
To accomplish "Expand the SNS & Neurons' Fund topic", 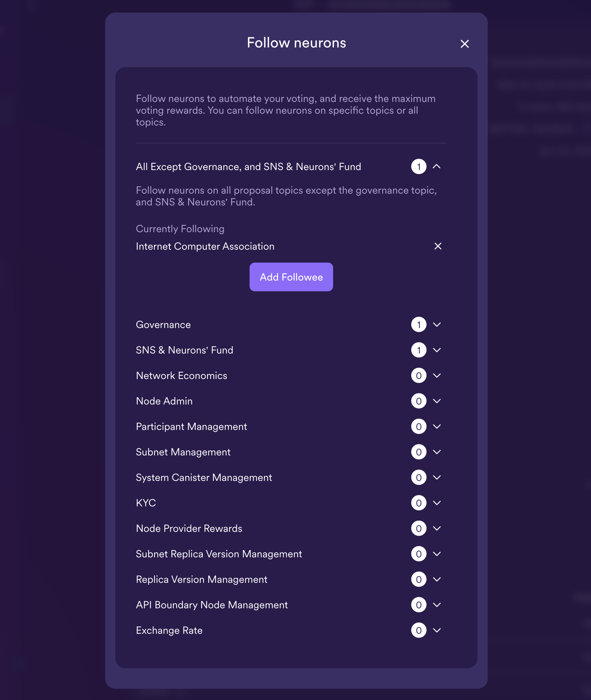I will point(436,350).
